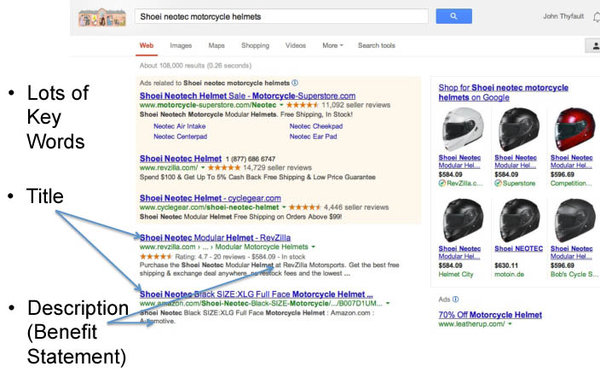Open 70% Off Motorcycle Helmet ad link
600x372 pixels.
click(x=490, y=315)
